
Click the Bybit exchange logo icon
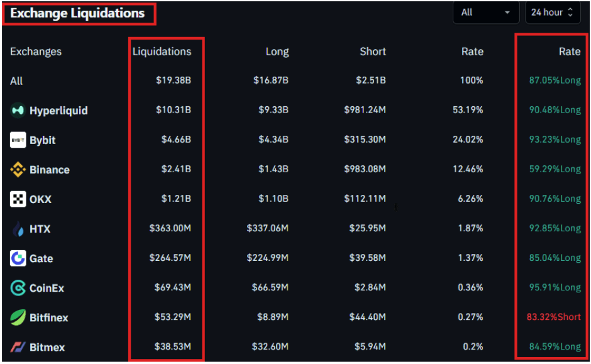(18, 140)
